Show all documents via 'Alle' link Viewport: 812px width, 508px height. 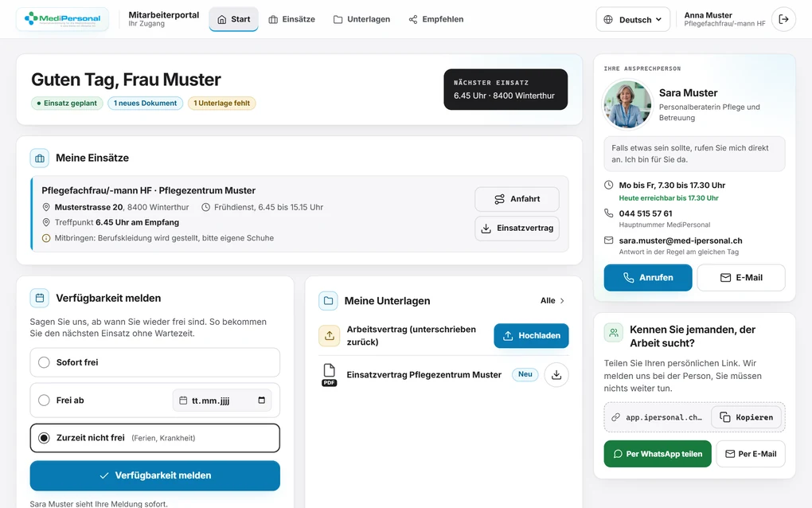(552, 301)
